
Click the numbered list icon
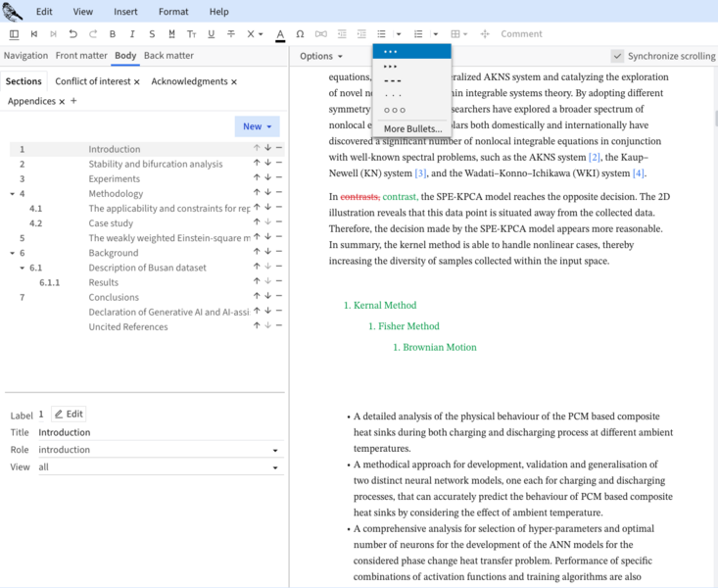418,34
